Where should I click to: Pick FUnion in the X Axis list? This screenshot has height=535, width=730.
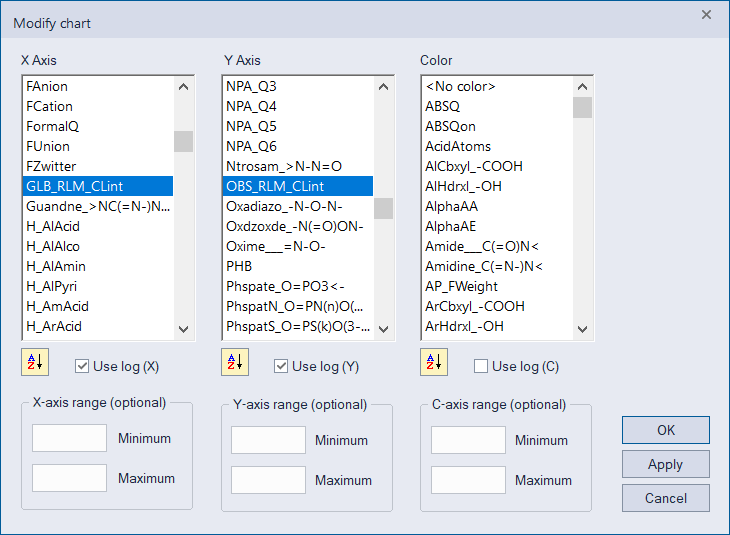[x=98, y=147]
